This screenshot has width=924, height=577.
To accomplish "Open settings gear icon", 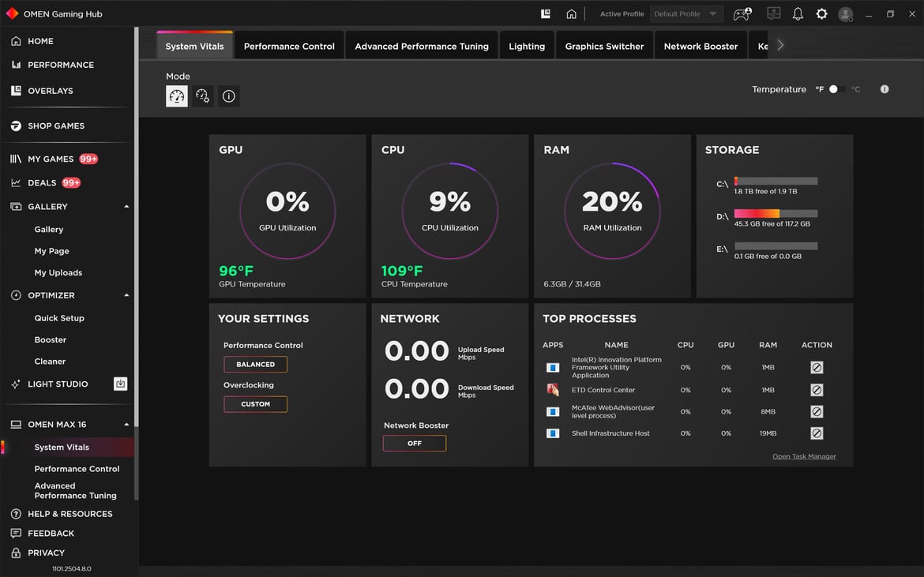I will click(x=821, y=13).
